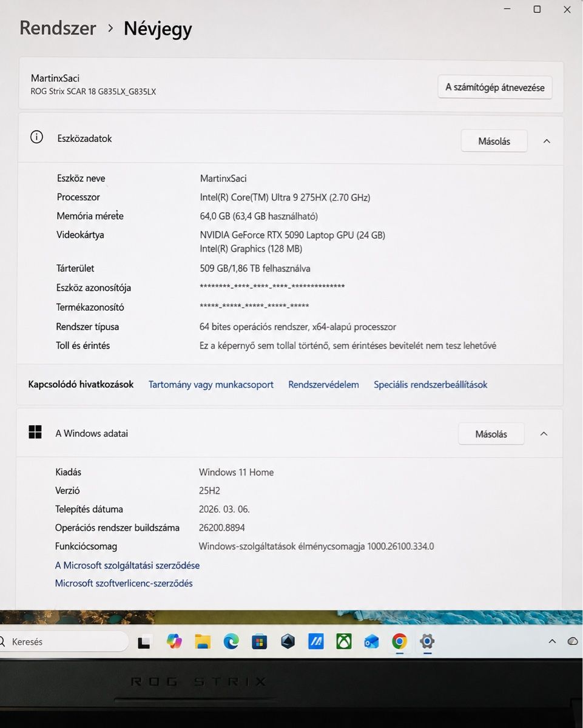Click A számítógép átnevezése button
The image size is (583, 728).
(x=495, y=87)
